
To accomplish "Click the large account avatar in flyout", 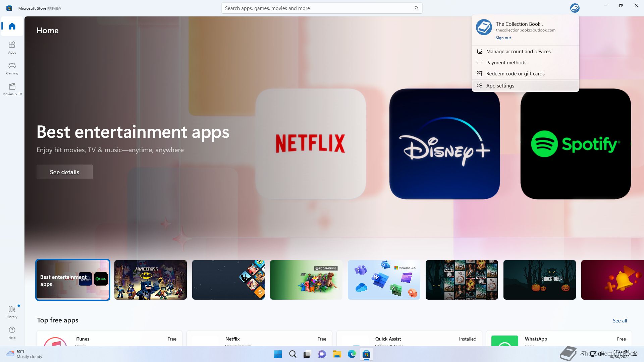I will coord(484,27).
